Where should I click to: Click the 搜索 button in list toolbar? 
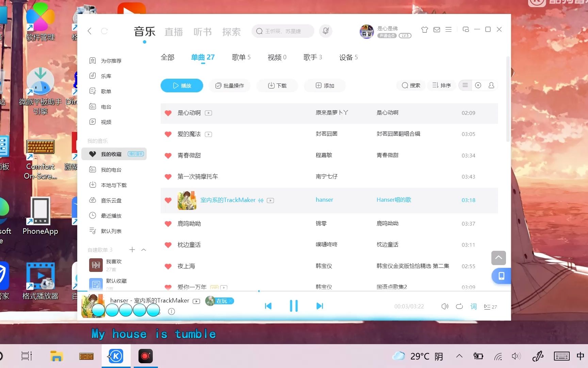pos(411,85)
